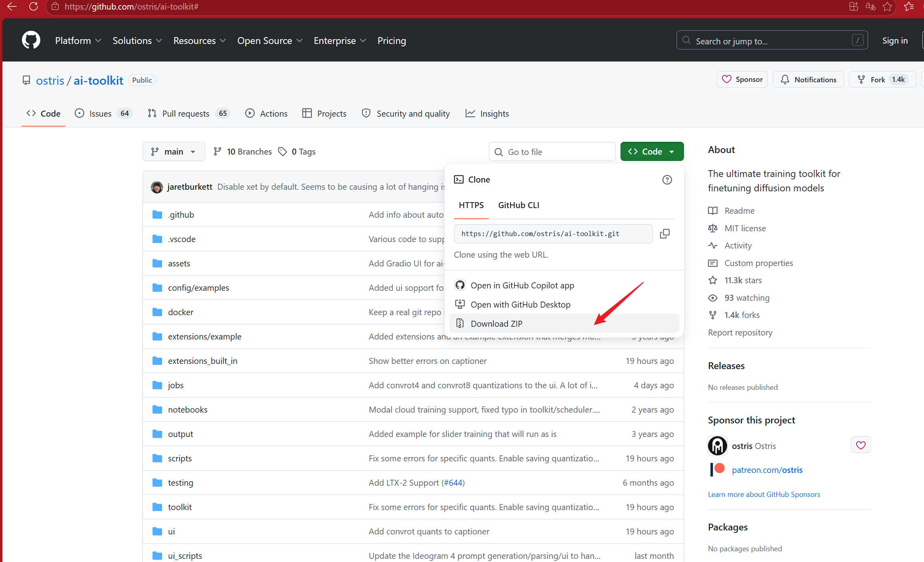Click Learn more about GitHub Sponsors
This screenshot has width=924, height=562.
point(764,494)
